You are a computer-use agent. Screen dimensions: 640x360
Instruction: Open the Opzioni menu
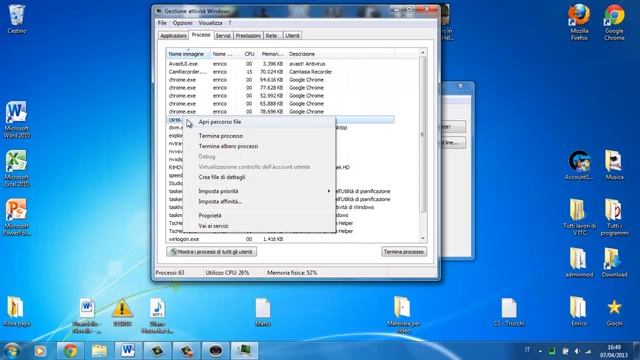pos(182,23)
